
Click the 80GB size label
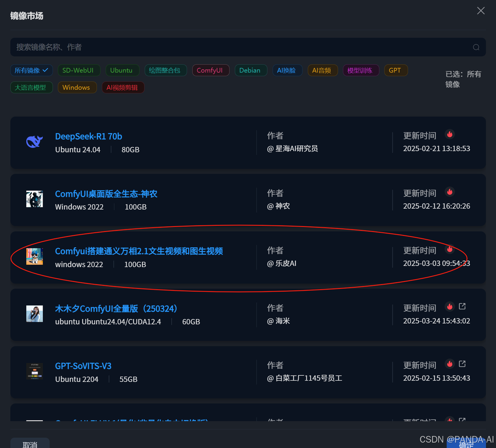coord(131,150)
